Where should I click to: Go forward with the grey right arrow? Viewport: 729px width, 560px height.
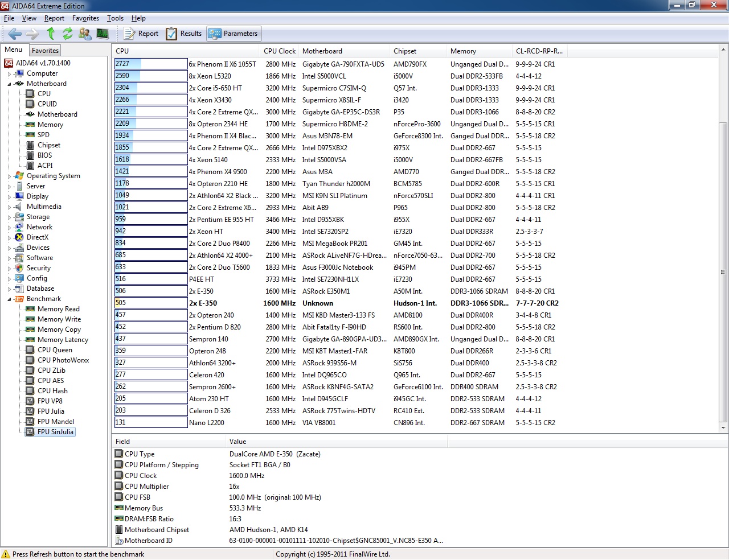(x=32, y=34)
